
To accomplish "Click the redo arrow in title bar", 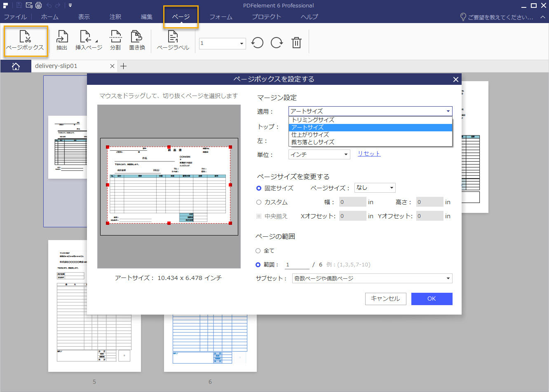I will pyautogui.click(x=58, y=5).
